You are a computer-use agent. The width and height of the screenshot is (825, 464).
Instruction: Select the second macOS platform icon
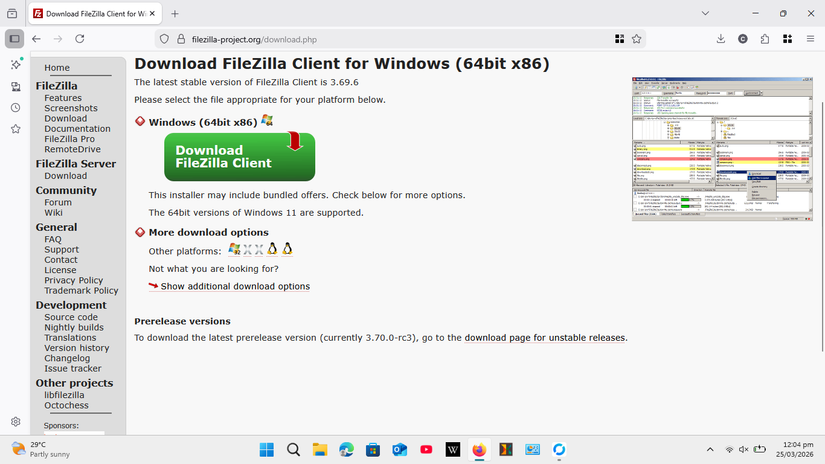click(x=259, y=250)
